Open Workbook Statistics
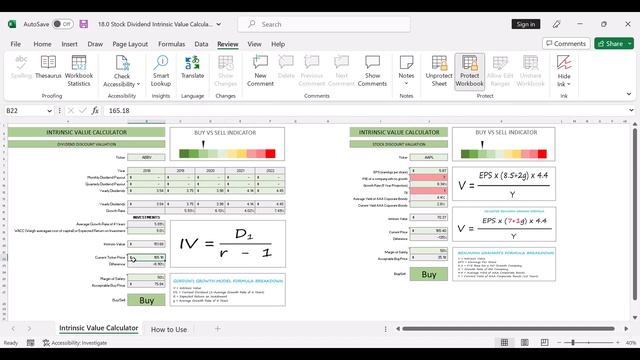640x360 pixels. (79, 71)
